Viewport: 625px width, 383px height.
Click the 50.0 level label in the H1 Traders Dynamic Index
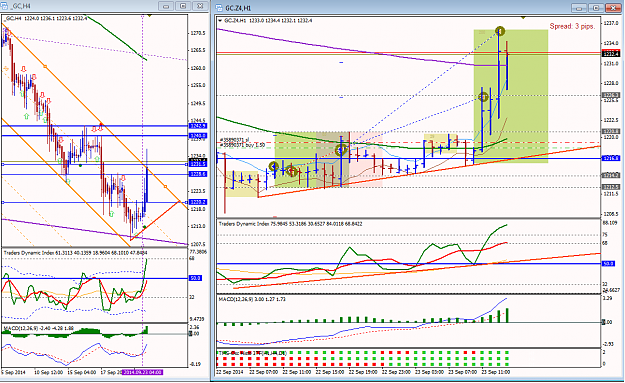[608, 263]
